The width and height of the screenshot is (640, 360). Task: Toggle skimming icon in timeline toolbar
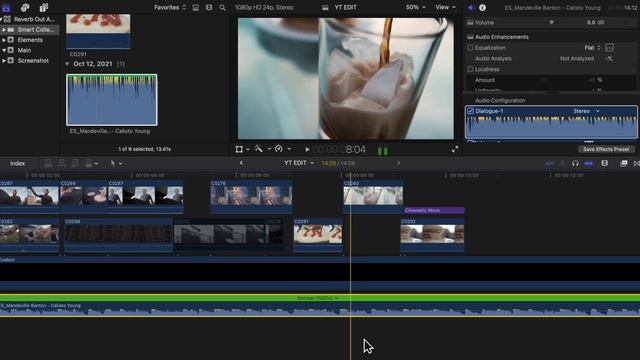click(549, 164)
